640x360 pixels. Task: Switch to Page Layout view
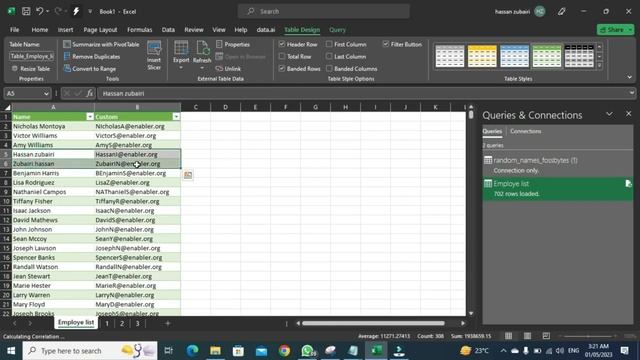(x=527, y=336)
